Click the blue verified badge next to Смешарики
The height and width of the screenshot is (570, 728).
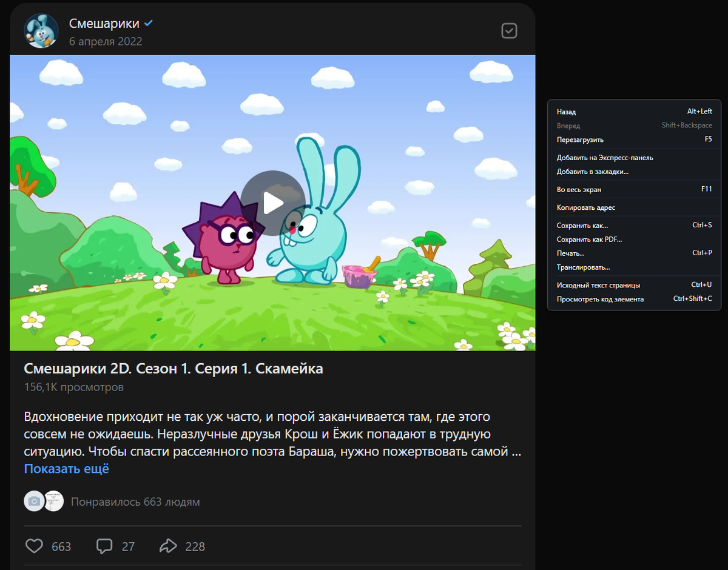pyautogui.click(x=149, y=24)
